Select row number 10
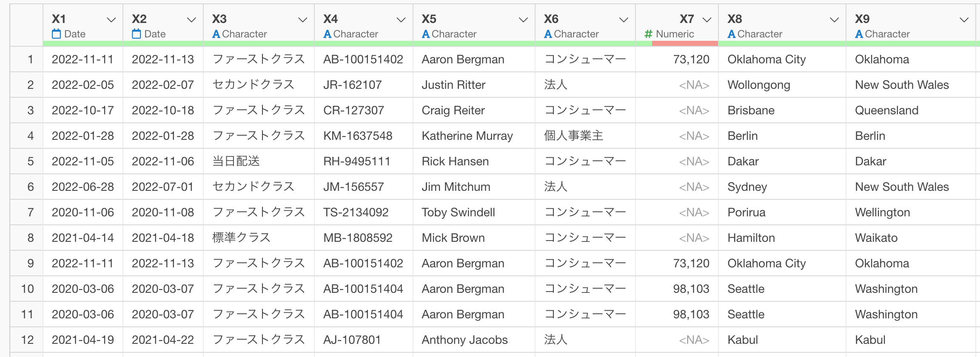Image resolution: width=980 pixels, height=357 pixels. point(28,289)
